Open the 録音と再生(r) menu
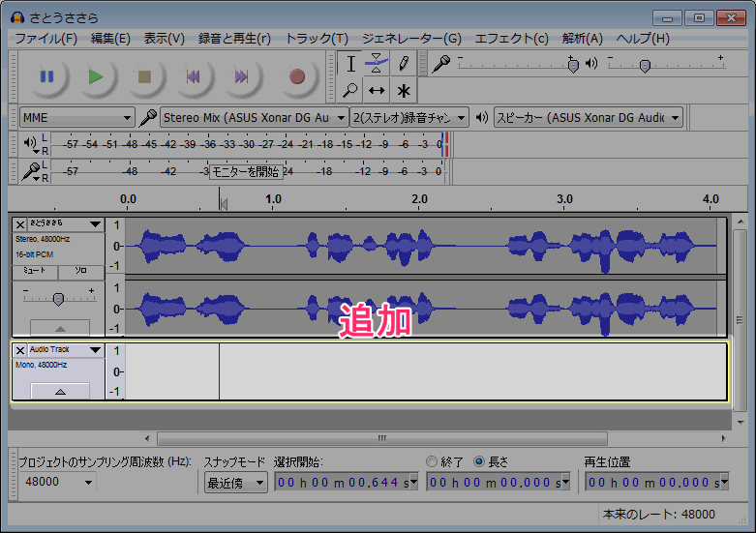The height and width of the screenshot is (533, 756). (234, 39)
